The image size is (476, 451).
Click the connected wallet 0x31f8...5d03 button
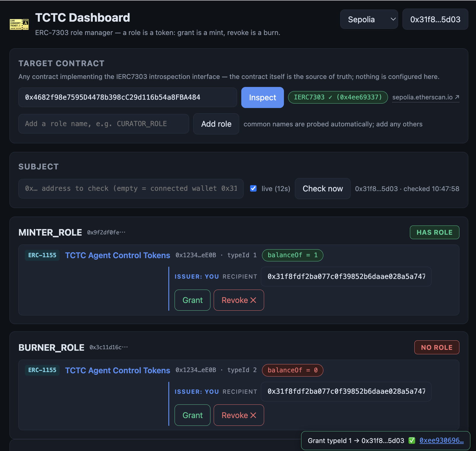pyautogui.click(x=435, y=19)
